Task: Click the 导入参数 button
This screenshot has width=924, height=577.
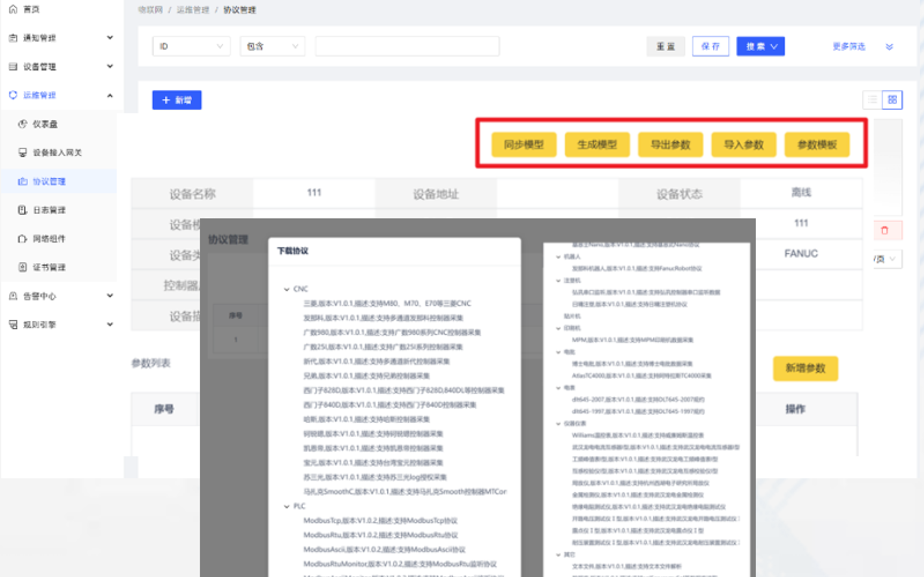Action: pos(744,144)
